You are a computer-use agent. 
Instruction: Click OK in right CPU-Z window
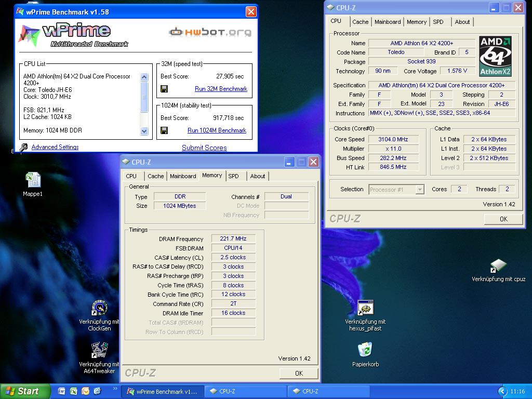point(503,219)
